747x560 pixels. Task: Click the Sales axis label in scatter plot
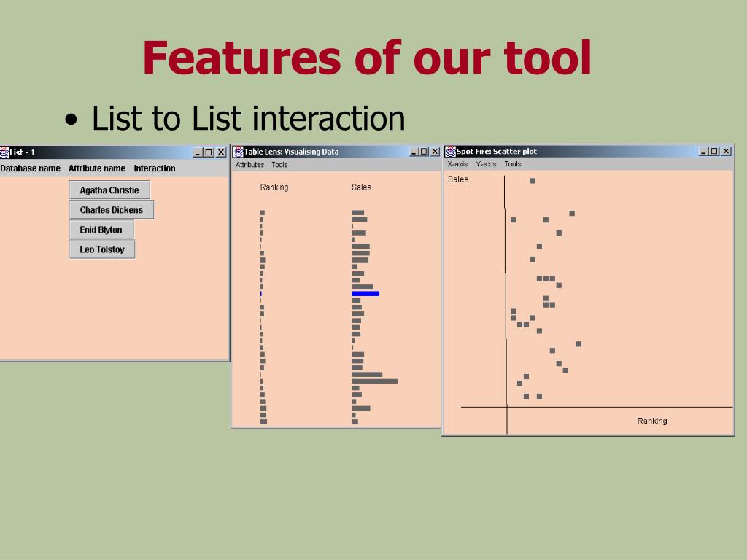(x=458, y=179)
